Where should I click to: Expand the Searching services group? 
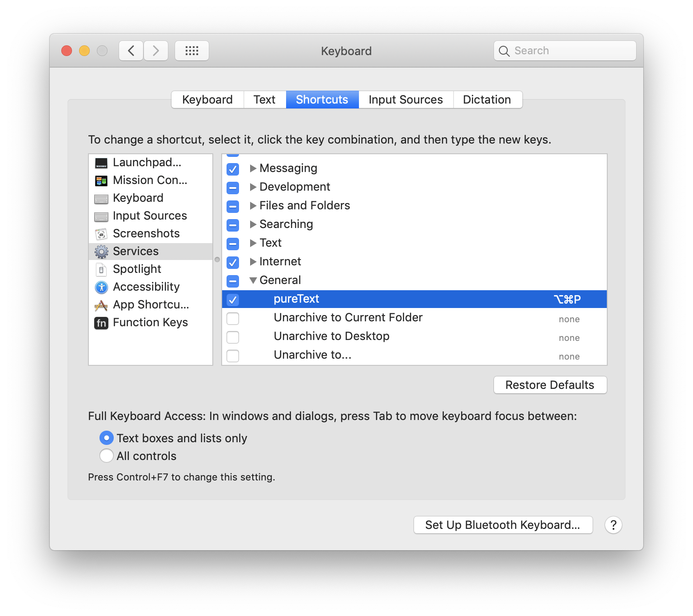click(x=252, y=224)
